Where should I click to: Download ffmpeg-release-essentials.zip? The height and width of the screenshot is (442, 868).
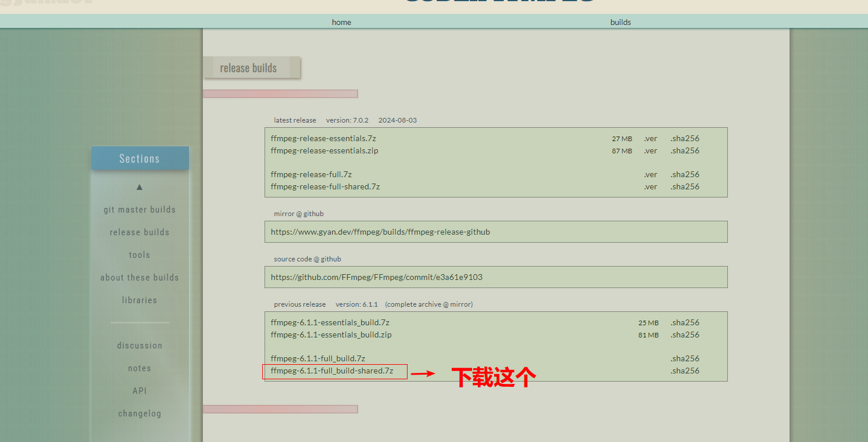[x=324, y=150]
